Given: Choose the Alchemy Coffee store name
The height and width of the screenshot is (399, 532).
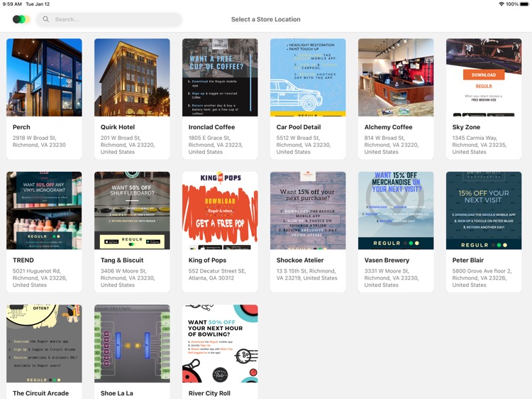Looking at the screenshot, I should [x=388, y=127].
